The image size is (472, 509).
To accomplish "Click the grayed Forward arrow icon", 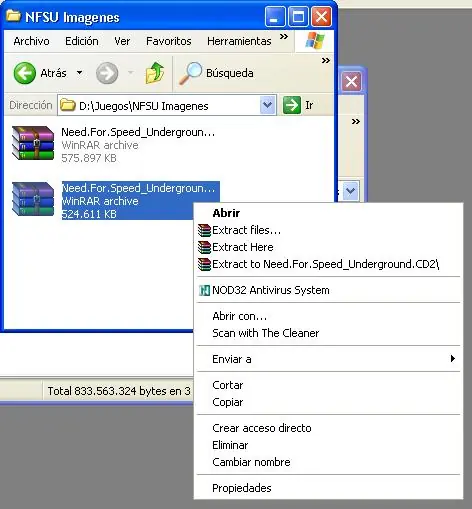I will (x=107, y=73).
